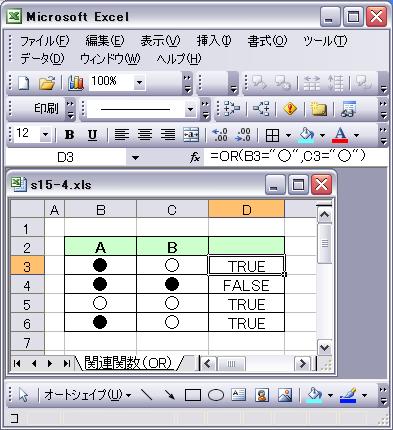Open the Data menu (データ)
The width and height of the screenshot is (393, 430).
42,59
